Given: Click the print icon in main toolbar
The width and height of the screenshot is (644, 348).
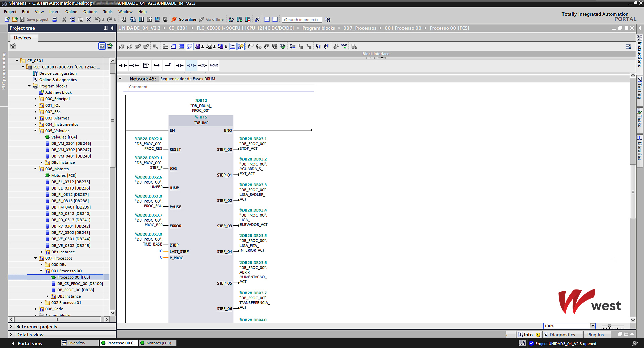Looking at the screenshot, I should [55, 19].
